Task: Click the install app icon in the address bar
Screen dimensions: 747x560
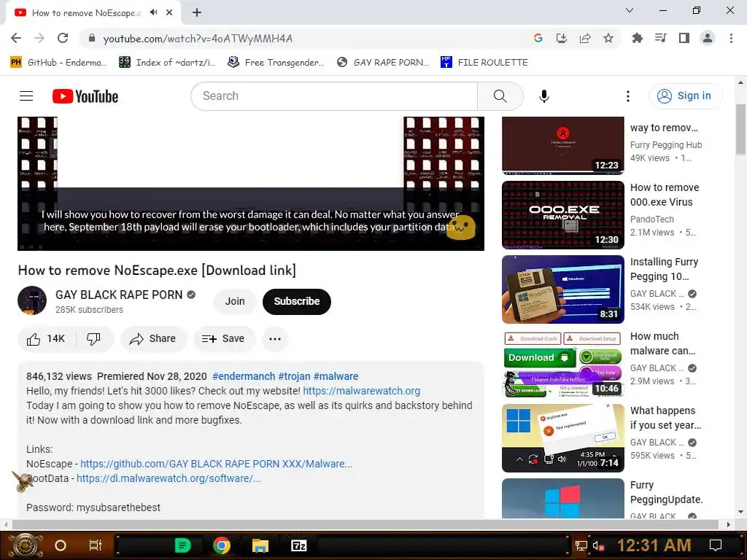Action: pos(562,38)
